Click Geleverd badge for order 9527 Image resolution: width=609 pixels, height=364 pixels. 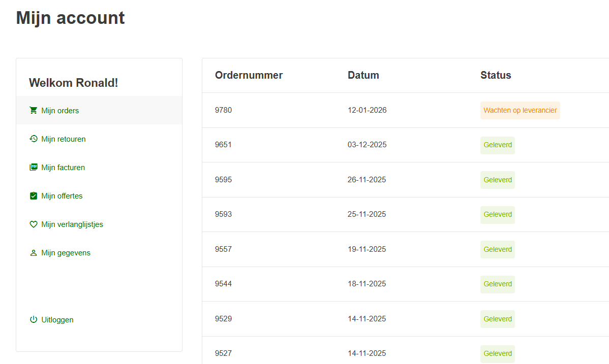[498, 353]
